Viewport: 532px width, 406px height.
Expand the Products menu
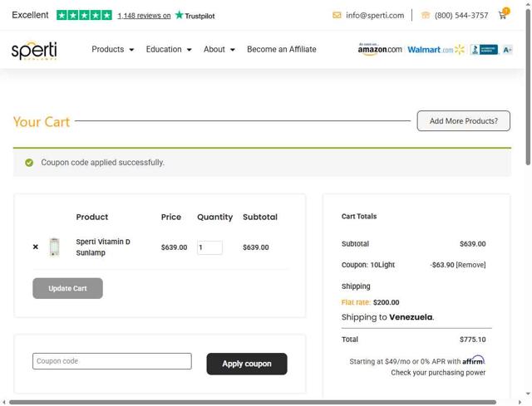pos(113,50)
